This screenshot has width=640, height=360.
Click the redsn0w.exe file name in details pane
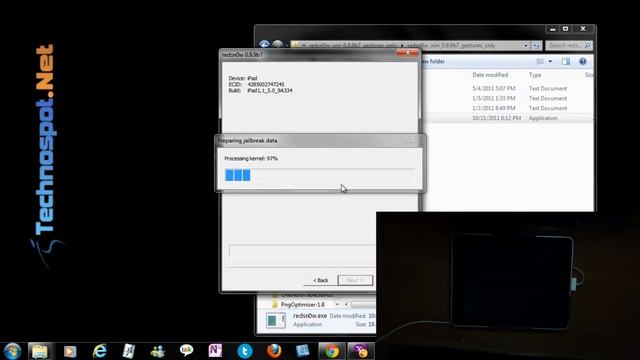pyautogui.click(x=310, y=316)
